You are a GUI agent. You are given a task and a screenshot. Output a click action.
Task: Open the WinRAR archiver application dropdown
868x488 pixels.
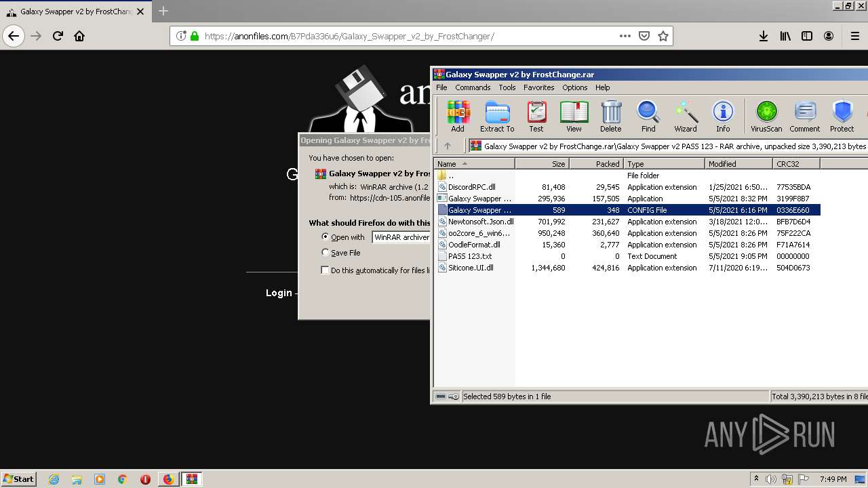(401, 237)
